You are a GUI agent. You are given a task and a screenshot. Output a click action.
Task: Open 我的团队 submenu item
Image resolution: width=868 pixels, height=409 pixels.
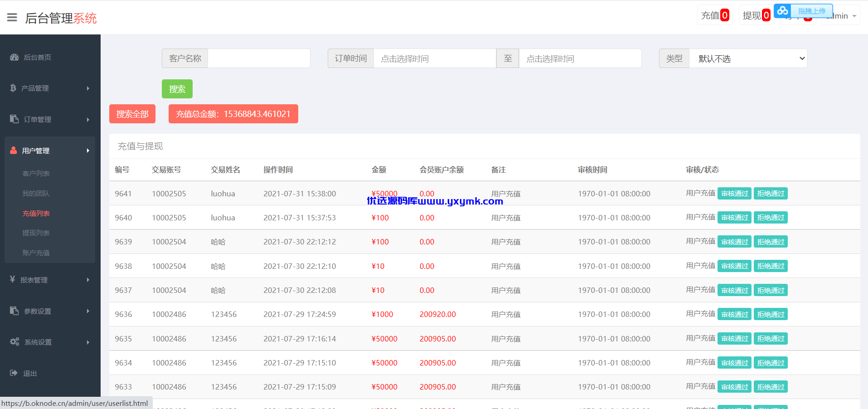36,193
